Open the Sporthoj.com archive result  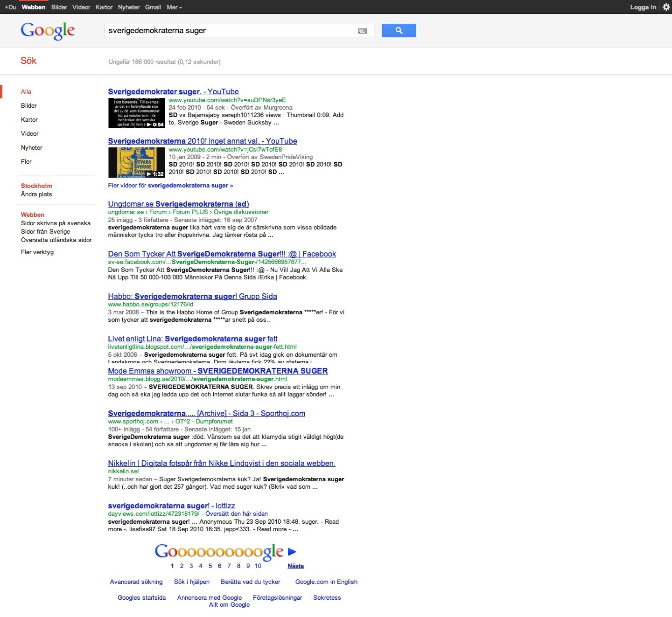[207, 413]
